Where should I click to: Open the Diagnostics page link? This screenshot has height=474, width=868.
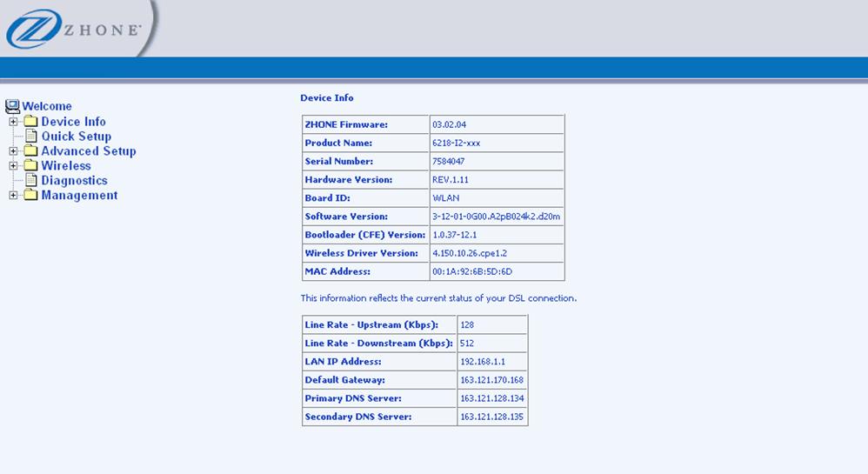(75, 181)
